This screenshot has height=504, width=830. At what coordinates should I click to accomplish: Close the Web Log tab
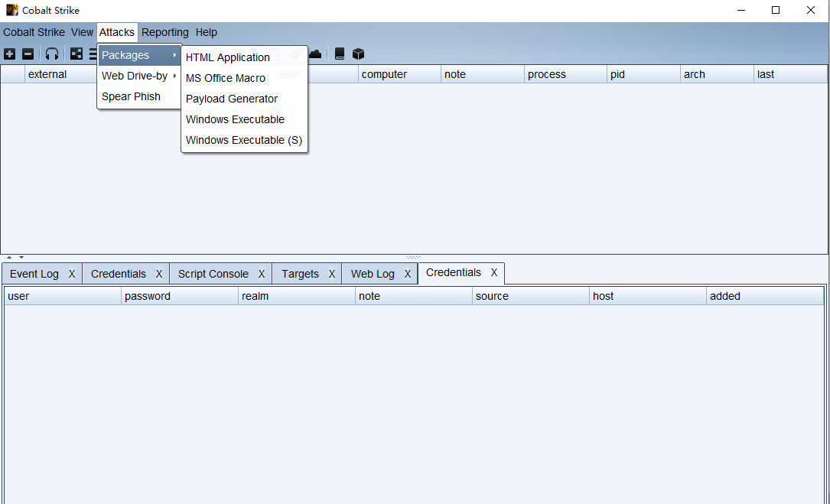pyautogui.click(x=408, y=274)
